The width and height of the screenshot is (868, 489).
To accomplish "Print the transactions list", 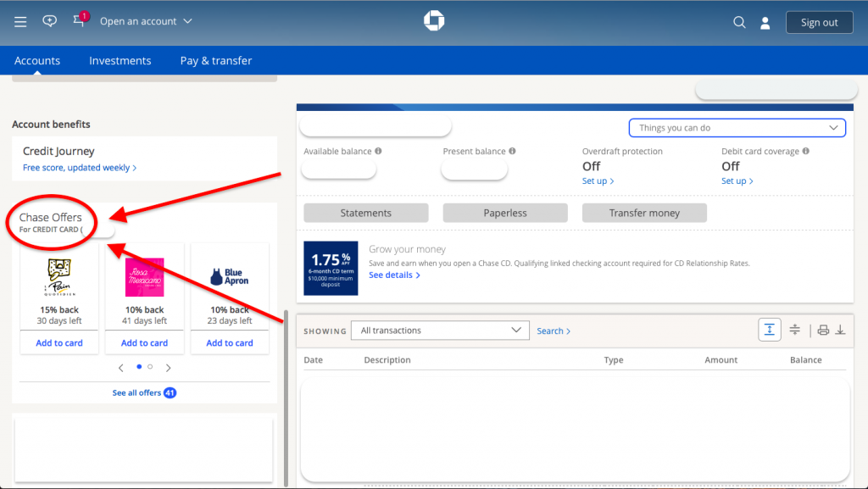I will pyautogui.click(x=823, y=331).
